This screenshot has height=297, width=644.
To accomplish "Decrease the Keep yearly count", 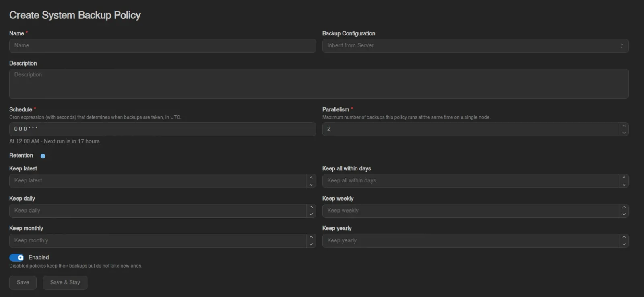I will [624, 244].
